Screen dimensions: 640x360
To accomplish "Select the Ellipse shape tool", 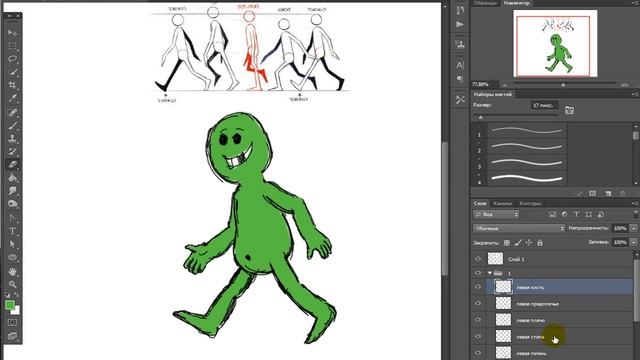I will click(x=12, y=258).
